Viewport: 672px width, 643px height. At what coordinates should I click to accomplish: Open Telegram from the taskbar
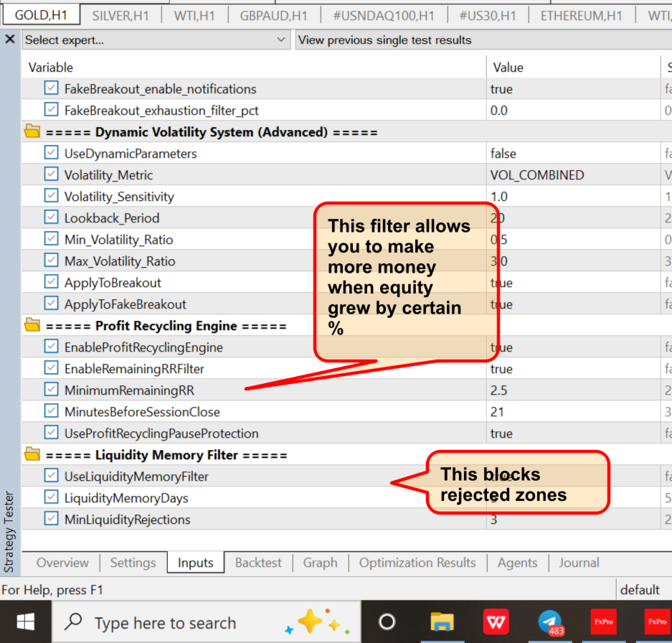(551, 621)
